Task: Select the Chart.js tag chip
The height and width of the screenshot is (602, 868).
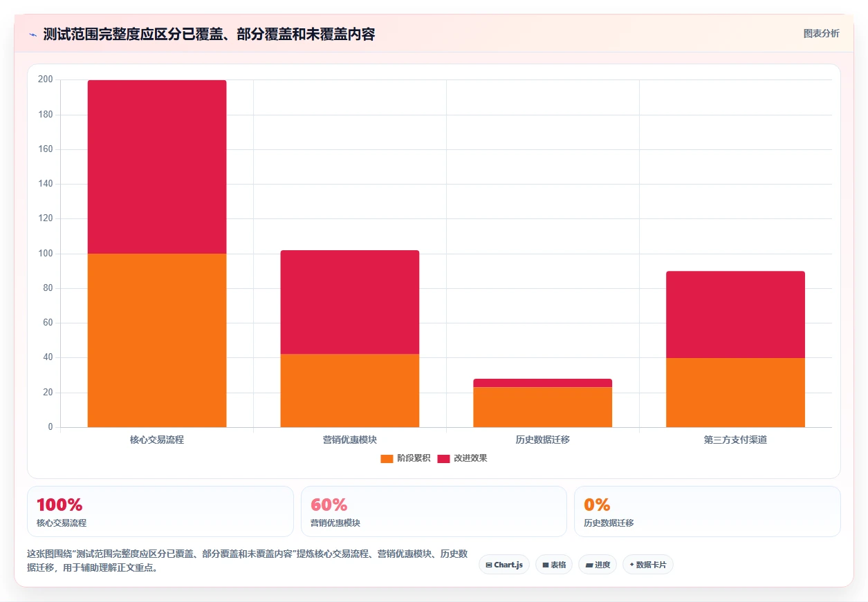Action: tap(504, 565)
